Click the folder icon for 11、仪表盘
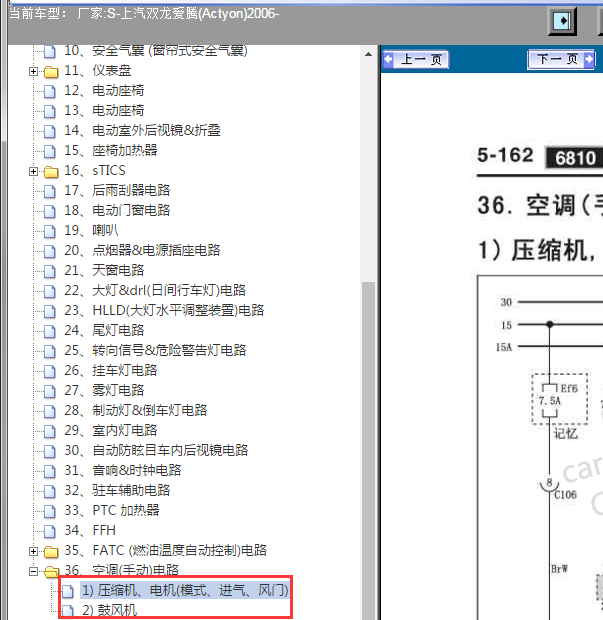Image resolution: width=603 pixels, height=620 pixels. pyautogui.click(x=51, y=72)
